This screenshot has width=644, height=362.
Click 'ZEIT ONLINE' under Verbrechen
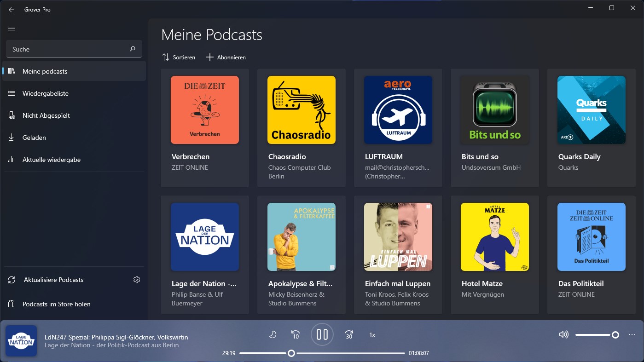(190, 167)
